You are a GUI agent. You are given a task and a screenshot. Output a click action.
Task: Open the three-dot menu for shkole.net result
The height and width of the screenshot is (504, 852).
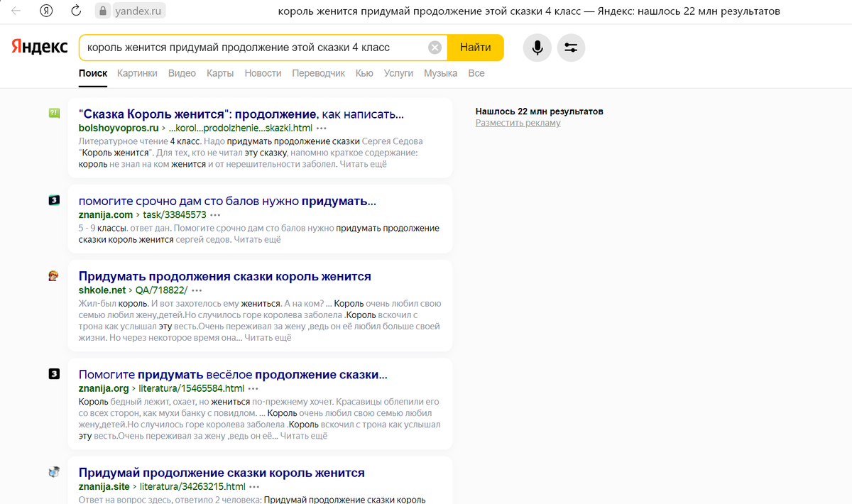click(197, 290)
